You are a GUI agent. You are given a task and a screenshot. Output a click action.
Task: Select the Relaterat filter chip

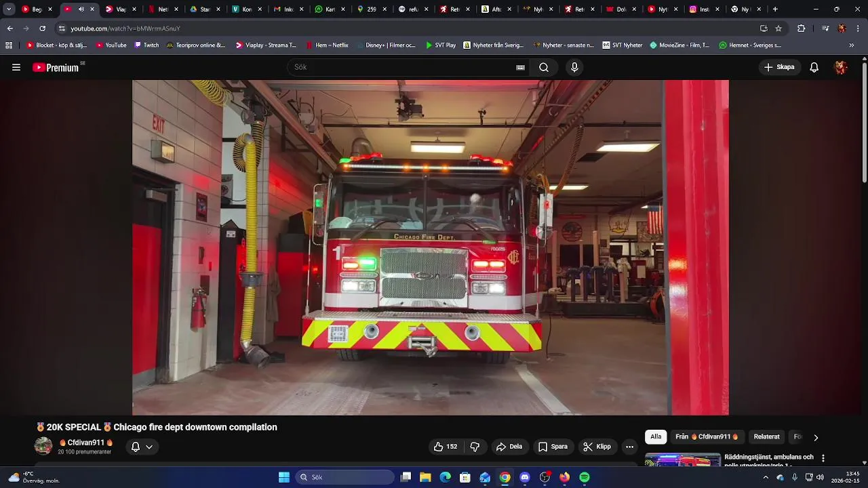(766, 436)
